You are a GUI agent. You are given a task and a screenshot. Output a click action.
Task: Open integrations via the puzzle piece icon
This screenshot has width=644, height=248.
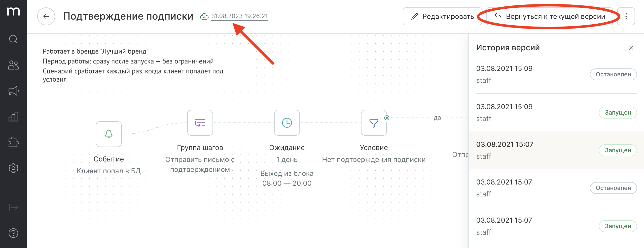13,142
